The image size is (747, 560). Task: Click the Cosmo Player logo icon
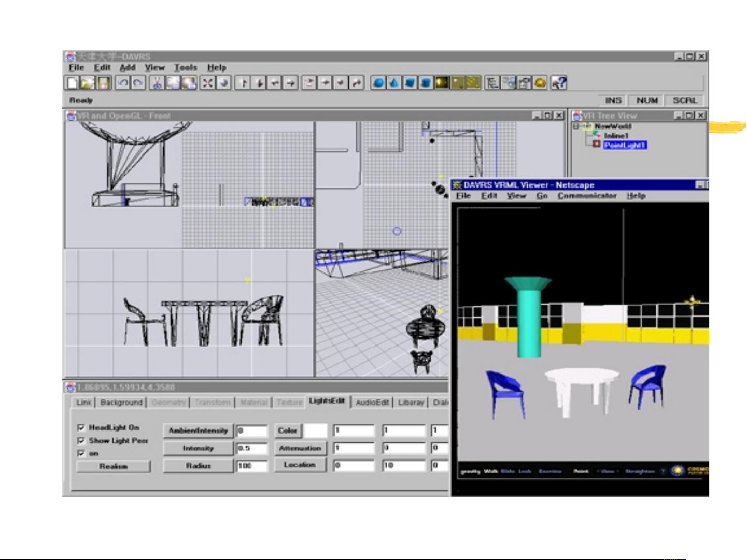pyautogui.click(x=678, y=470)
